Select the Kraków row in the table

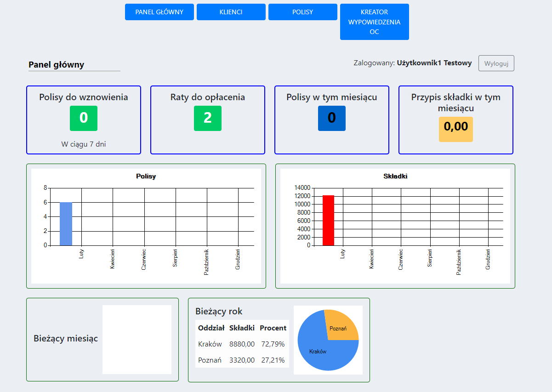point(242,344)
